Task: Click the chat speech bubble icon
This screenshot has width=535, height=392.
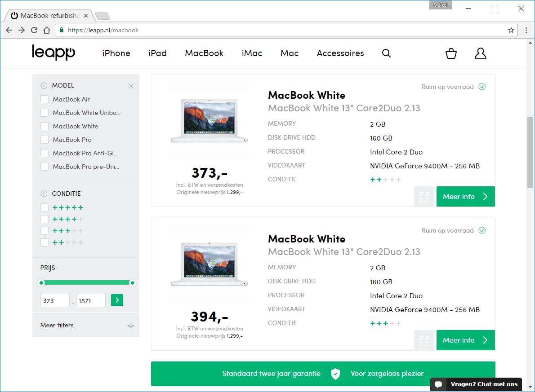Action: 438,384
